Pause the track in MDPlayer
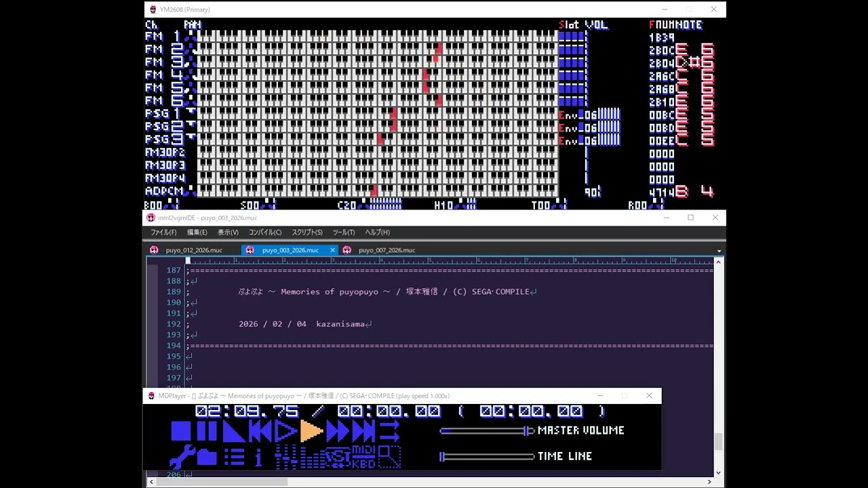Screen dimensions: 868x488 point(206,431)
